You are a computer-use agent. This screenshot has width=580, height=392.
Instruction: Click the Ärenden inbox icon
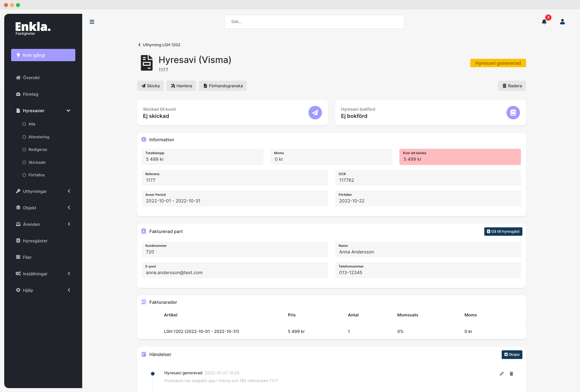18,224
